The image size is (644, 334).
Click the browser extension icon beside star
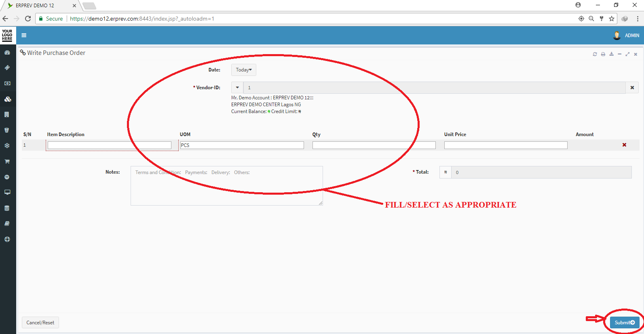click(x=625, y=19)
